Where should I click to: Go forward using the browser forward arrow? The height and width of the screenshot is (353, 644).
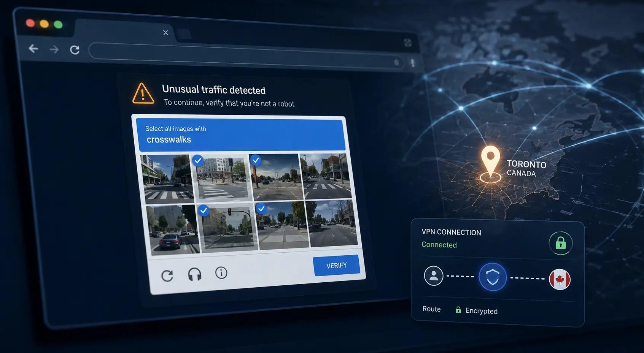click(54, 49)
